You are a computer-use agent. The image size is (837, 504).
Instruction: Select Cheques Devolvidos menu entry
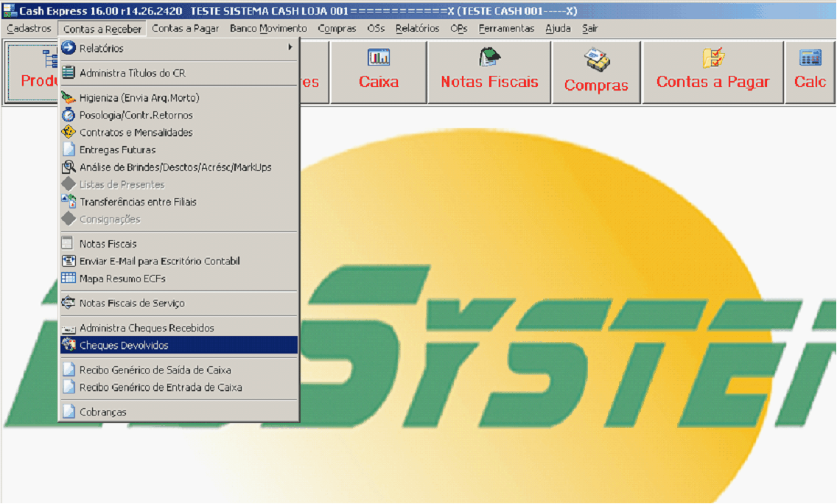[125, 346]
